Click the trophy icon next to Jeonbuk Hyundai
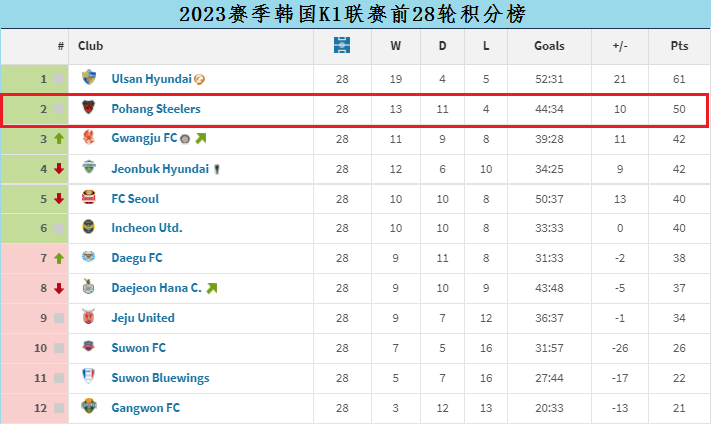711x424 pixels. (x=217, y=169)
